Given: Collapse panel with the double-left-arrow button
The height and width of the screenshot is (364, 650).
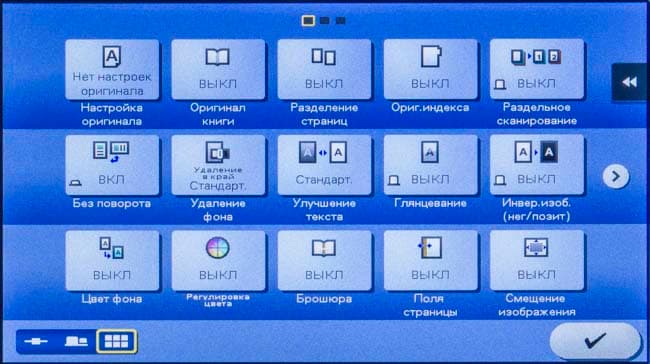Looking at the screenshot, I should (629, 82).
